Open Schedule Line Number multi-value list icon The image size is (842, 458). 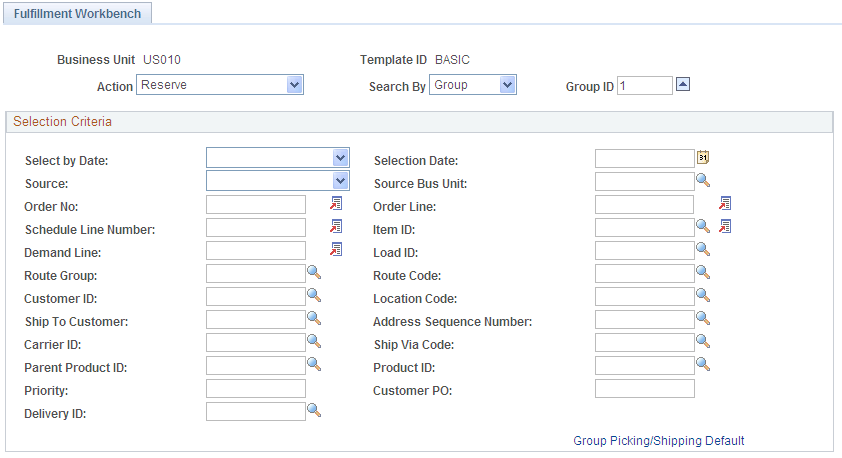[x=336, y=227]
